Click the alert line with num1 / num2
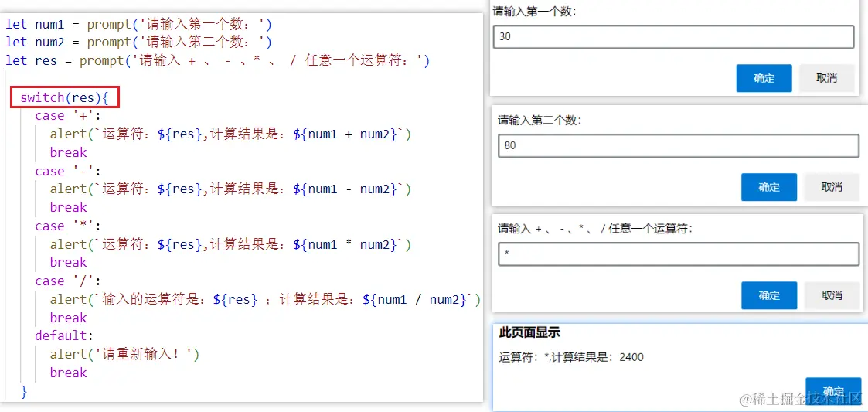This screenshot has height=412, width=868. (265, 300)
